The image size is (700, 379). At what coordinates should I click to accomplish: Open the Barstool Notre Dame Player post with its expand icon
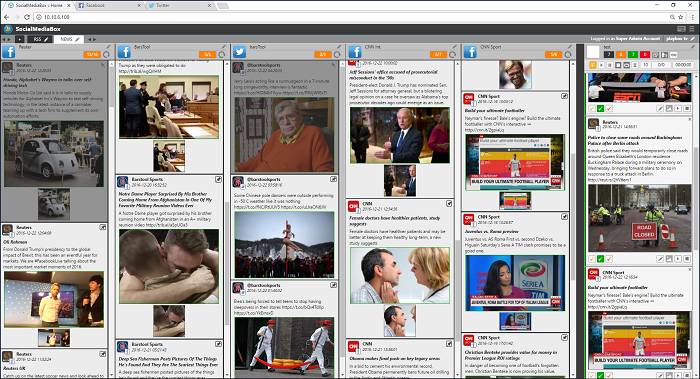[x=218, y=179]
